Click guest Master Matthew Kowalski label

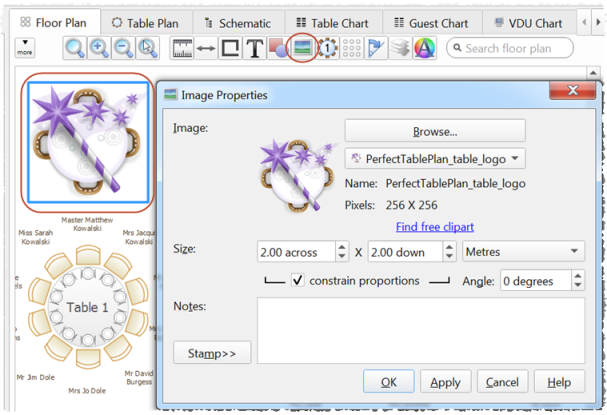(x=87, y=224)
